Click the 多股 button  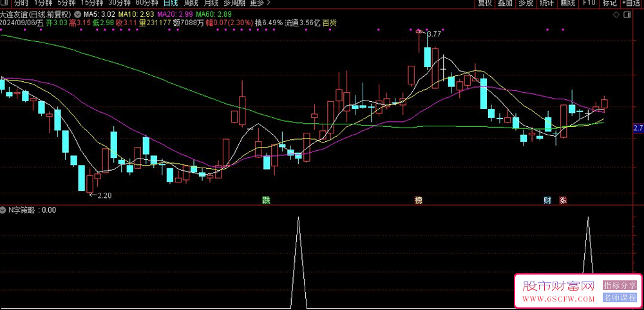click(x=526, y=3)
